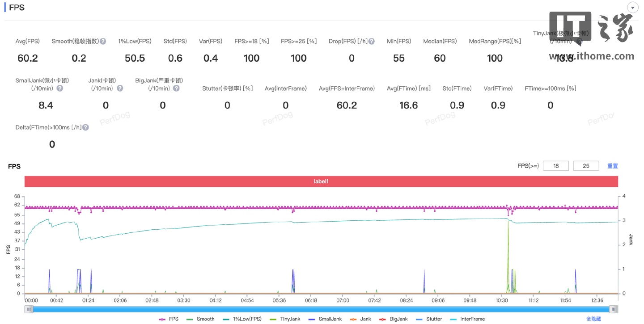Collapse FPS panel with top-right arrow
This screenshot has height=324, width=644.
(633, 8)
